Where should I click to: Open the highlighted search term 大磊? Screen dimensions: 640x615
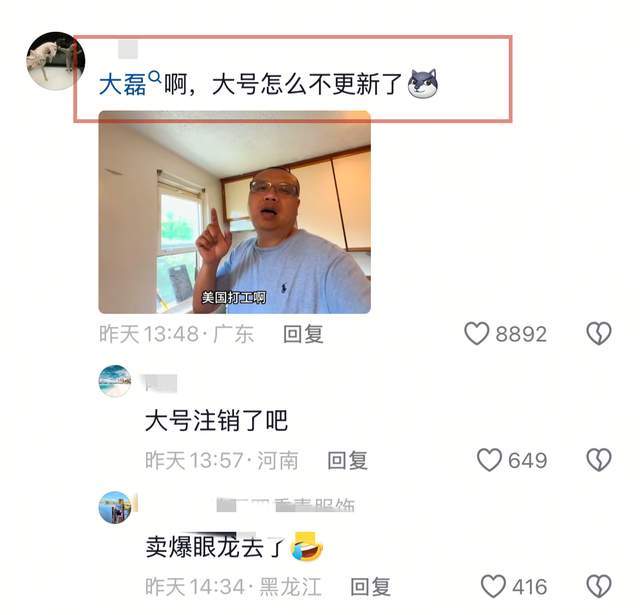pos(122,84)
